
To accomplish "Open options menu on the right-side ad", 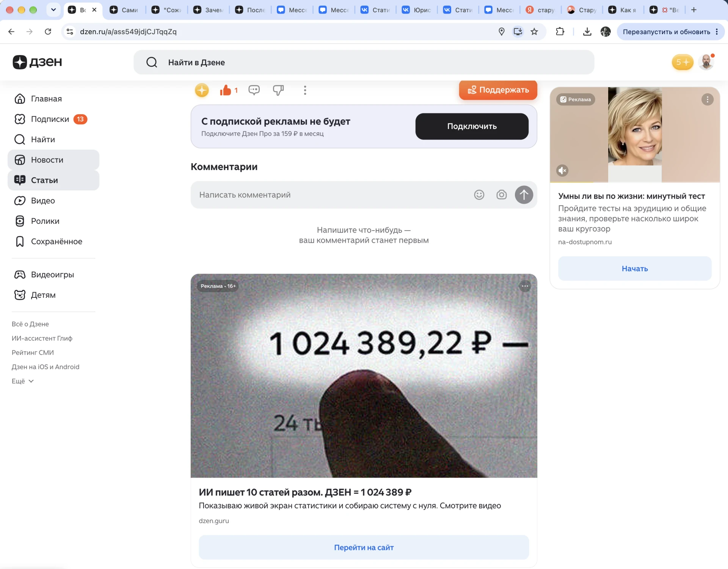I will pos(708,99).
